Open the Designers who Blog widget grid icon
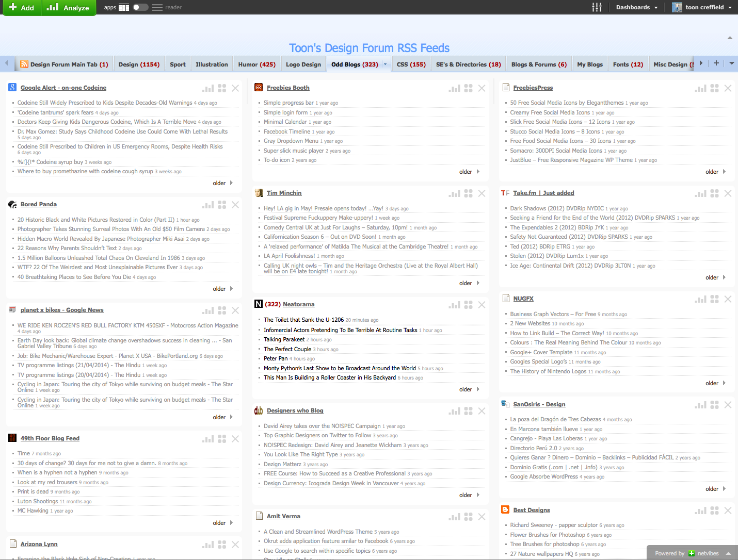This screenshot has width=738, height=560. [468, 411]
